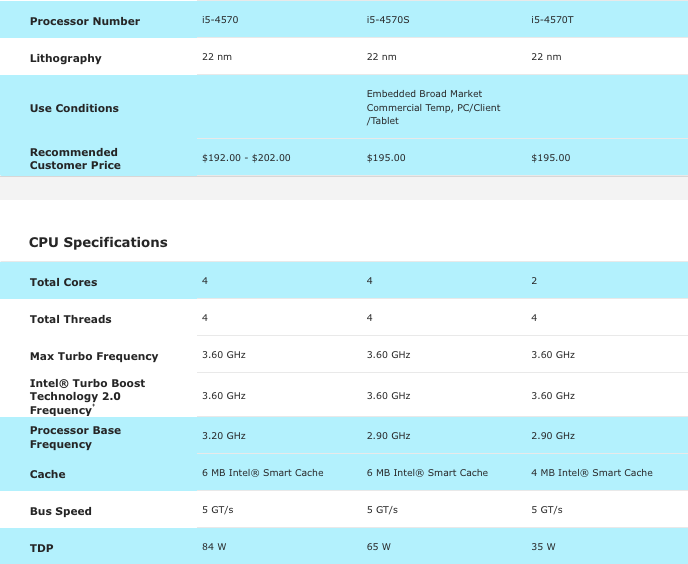Image resolution: width=688 pixels, height=564 pixels.
Task: Click the Total Threads row label
Action: pyautogui.click(x=71, y=319)
